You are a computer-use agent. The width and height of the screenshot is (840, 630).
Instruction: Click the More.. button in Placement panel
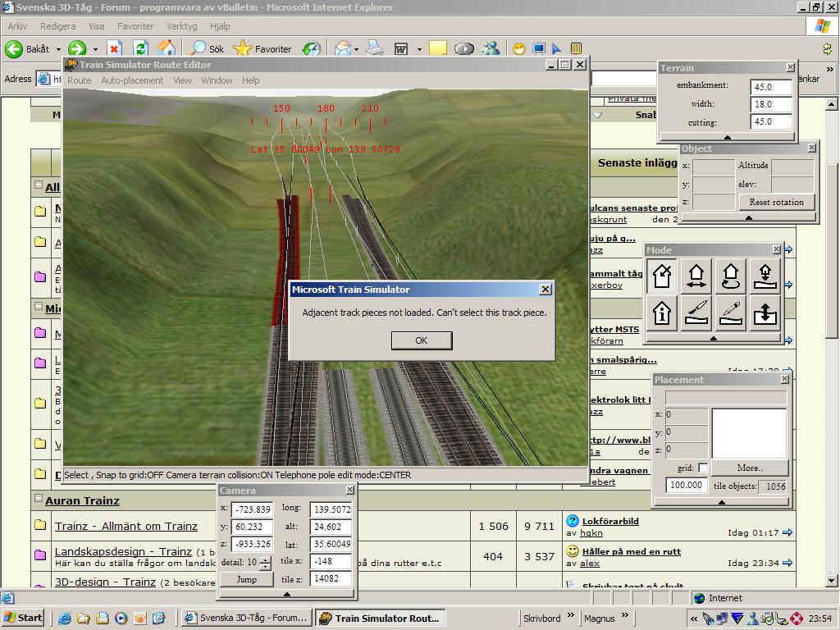[750, 468]
